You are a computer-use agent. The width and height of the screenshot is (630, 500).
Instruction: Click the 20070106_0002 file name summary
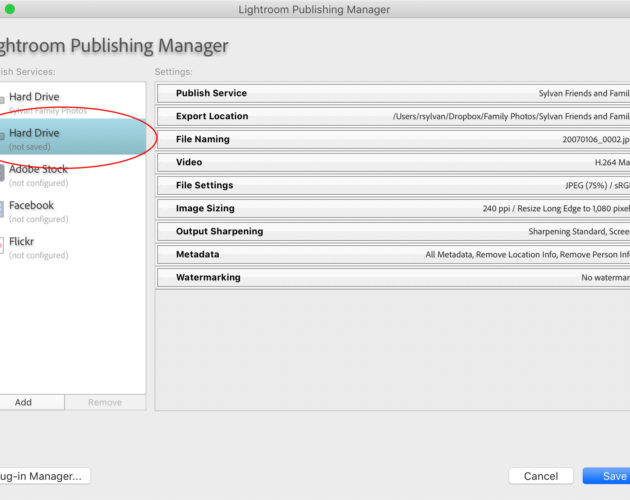point(596,139)
